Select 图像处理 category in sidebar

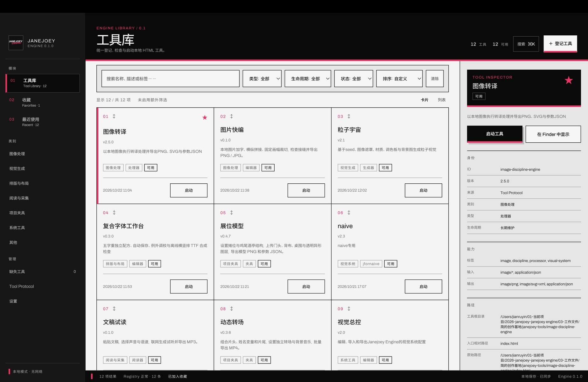[x=17, y=154]
